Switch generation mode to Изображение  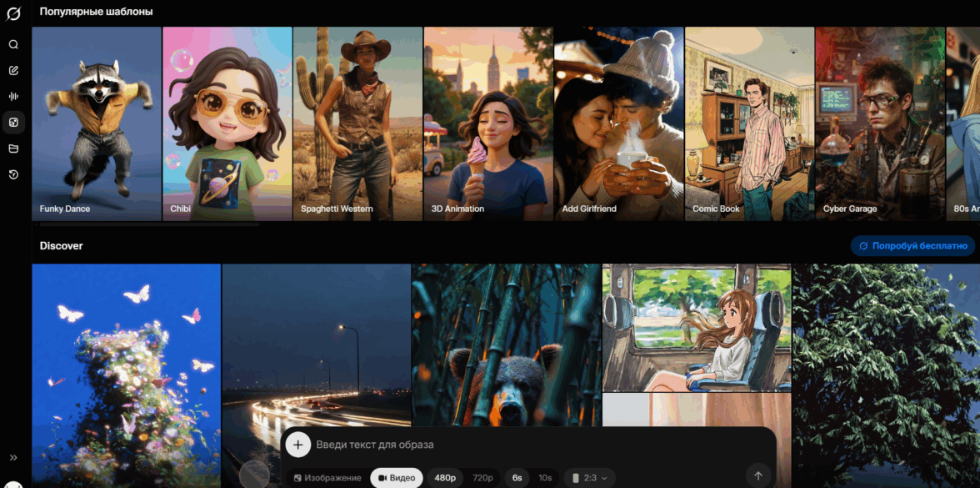click(x=327, y=478)
